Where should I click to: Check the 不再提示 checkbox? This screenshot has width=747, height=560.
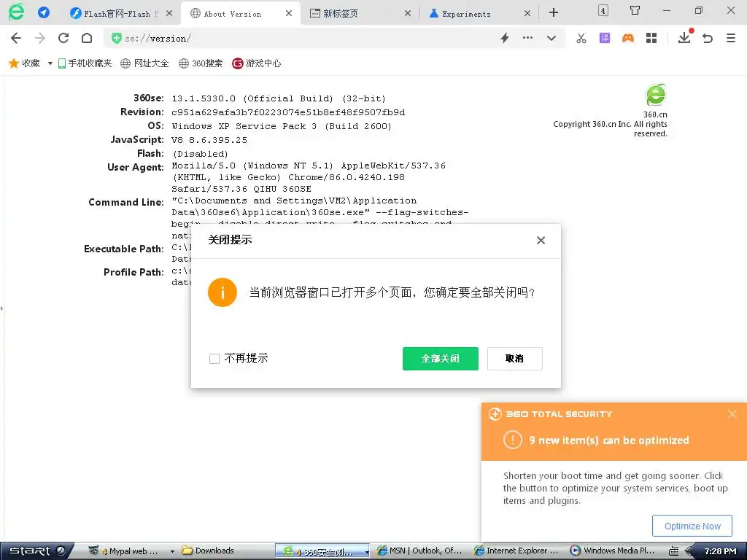pyautogui.click(x=214, y=359)
